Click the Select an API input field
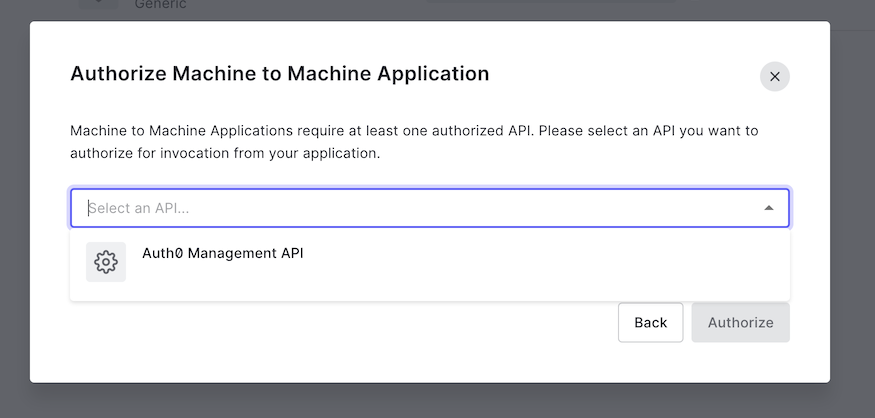 tap(430, 208)
